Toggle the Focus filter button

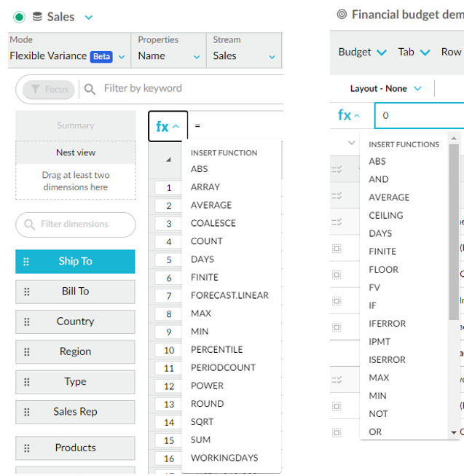point(49,89)
